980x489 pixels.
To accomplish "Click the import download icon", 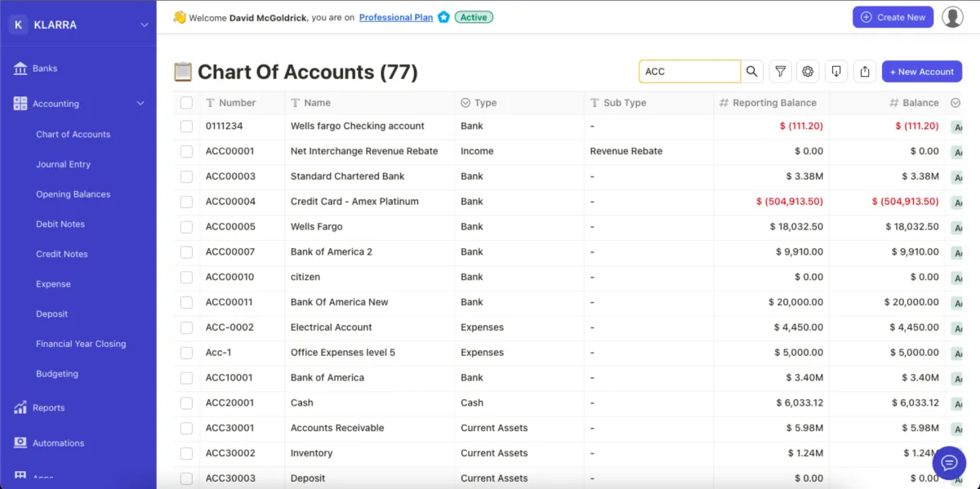I will [836, 72].
